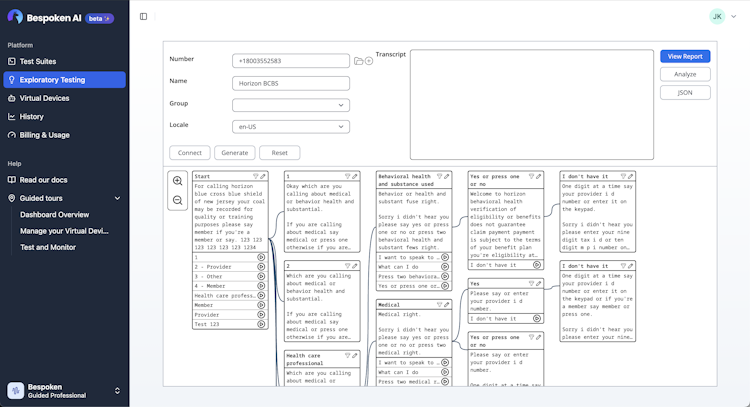This screenshot has height=407, width=750.
Task: Click filter icon on node titled 2
Action: pos(347,266)
